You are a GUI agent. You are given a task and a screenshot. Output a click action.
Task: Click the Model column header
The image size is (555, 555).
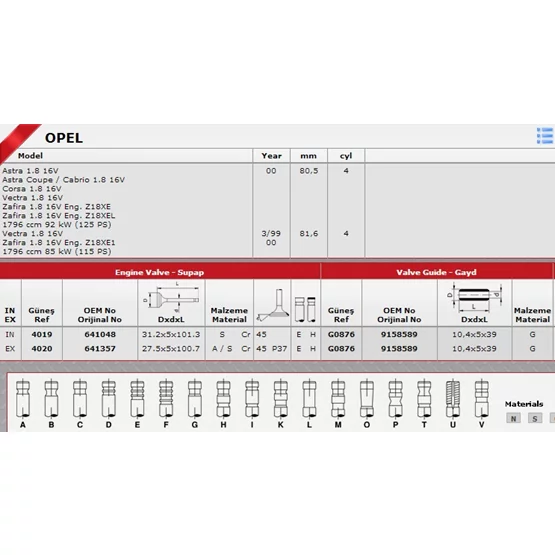point(30,156)
